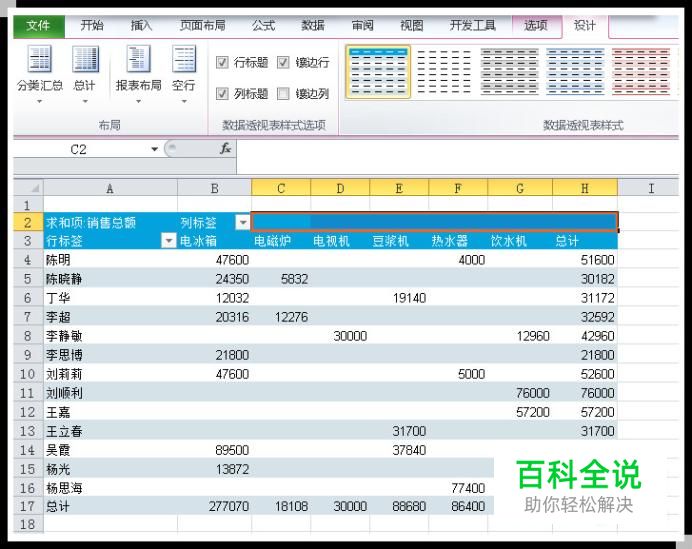
Task: Click the cell with value 19140
Action: coord(399,298)
